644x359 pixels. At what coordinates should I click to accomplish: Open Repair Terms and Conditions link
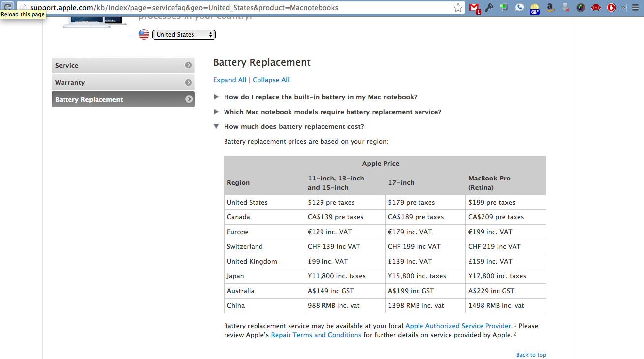[x=316, y=335]
